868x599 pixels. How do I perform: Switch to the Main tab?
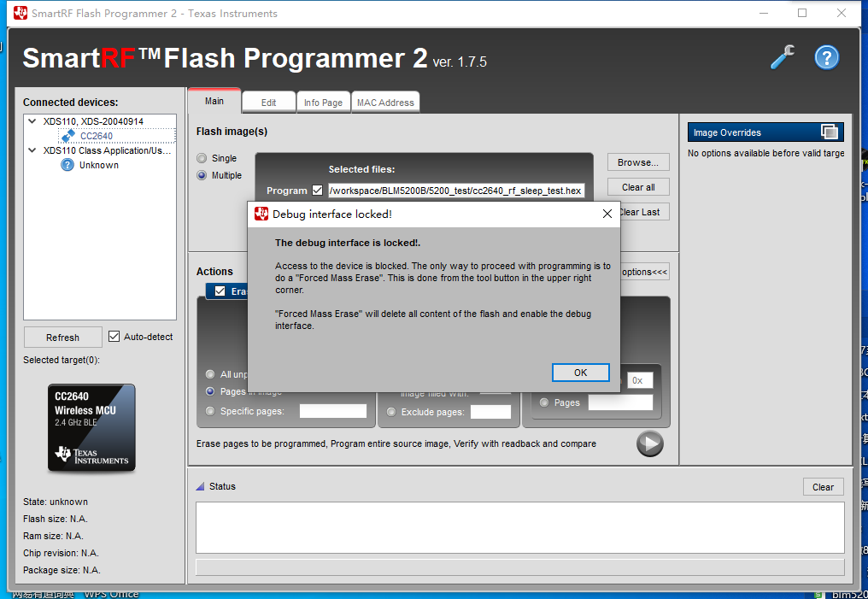tap(214, 101)
